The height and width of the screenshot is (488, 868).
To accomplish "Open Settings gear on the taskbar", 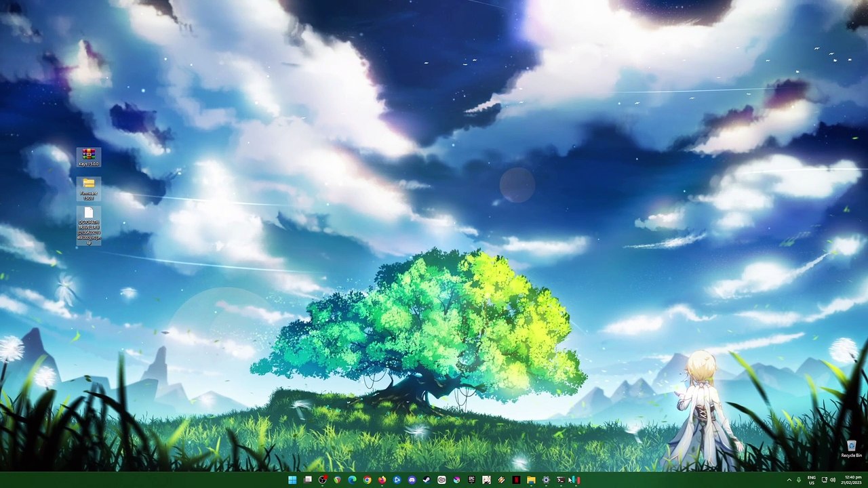I will coord(546,480).
